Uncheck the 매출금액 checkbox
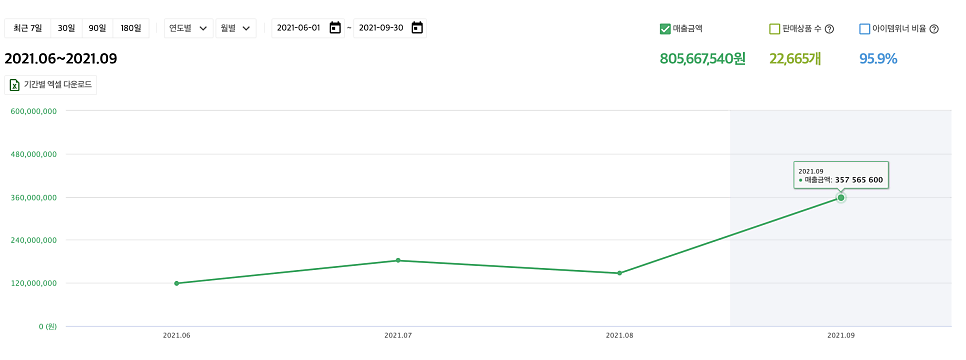Screen dimensions: 966x360 665,28
